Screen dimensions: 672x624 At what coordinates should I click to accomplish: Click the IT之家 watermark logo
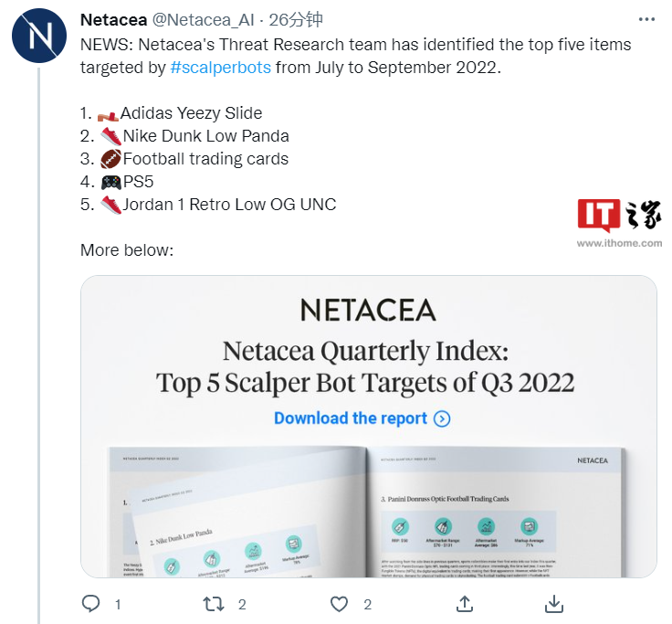tap(619, 216)
